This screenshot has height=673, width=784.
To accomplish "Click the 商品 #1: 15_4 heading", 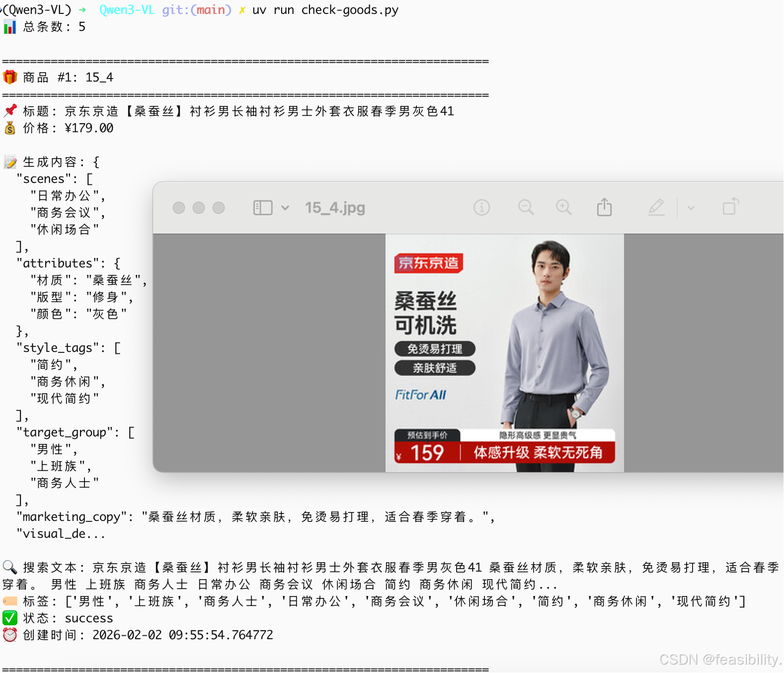I will click(x=58, y=78).
